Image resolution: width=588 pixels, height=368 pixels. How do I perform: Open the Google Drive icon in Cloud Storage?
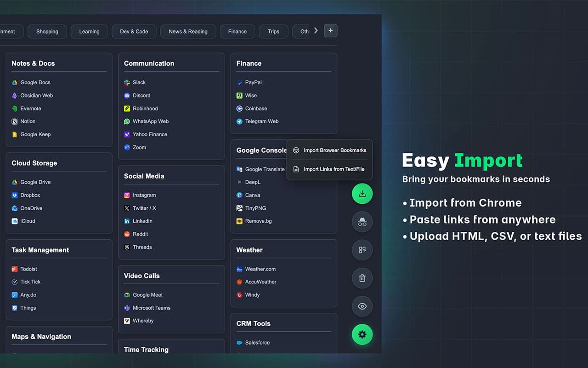click(x=14, y=182)
